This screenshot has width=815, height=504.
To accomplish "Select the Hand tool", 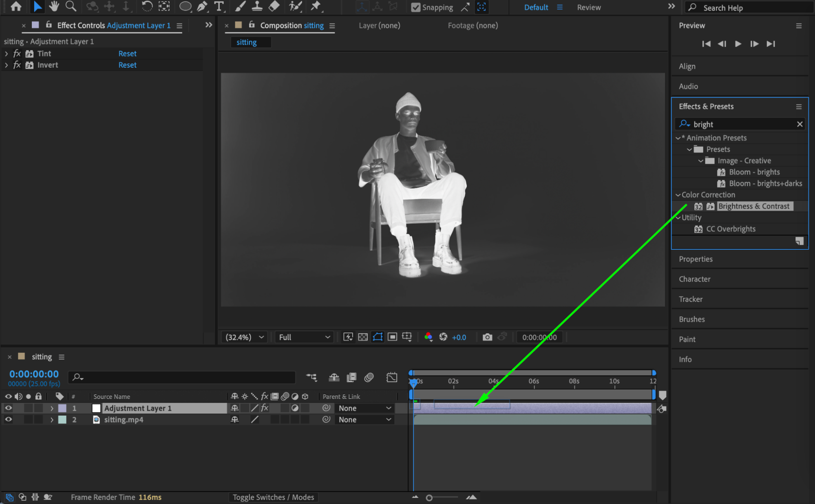I will (53, 7).
